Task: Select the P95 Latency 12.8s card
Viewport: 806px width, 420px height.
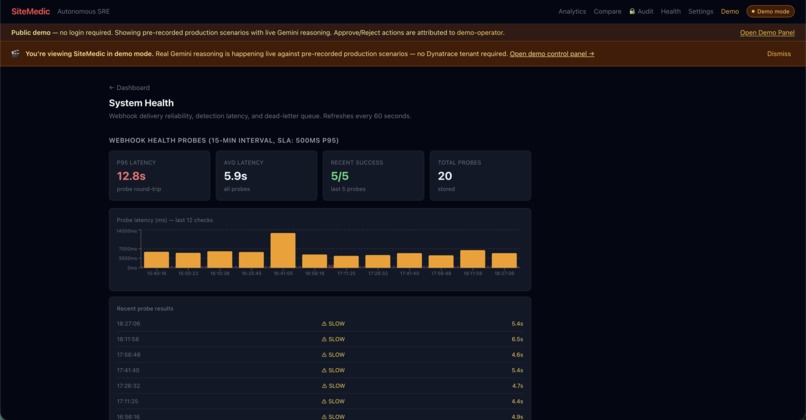Action: coord(159,175)
